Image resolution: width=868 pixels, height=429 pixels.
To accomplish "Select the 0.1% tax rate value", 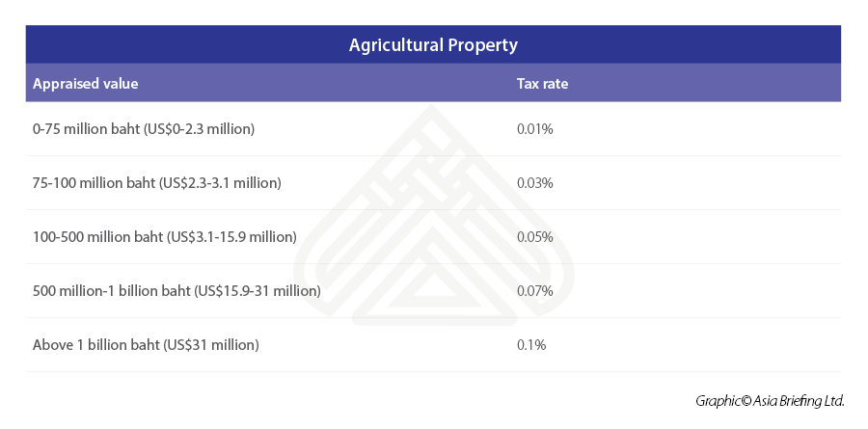I will coord(531,344).
